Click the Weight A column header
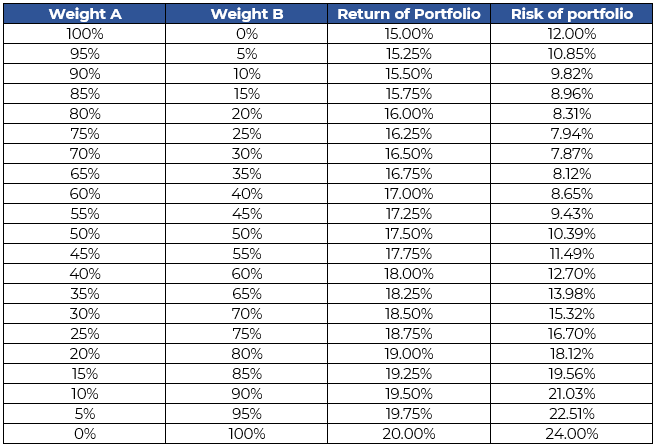The width and height of the screenshot is (653, 445). [x=84, y=14]
